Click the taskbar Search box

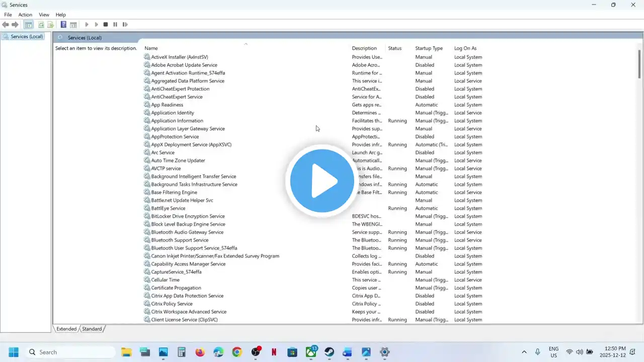pyautogui.click(x=70, y=352)
